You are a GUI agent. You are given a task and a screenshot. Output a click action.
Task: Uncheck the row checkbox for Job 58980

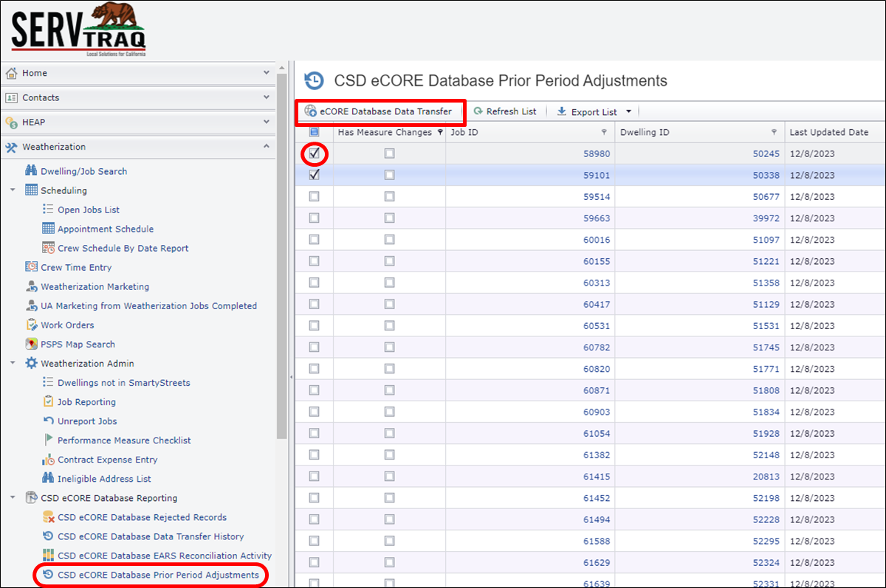(x=315, y=153)
